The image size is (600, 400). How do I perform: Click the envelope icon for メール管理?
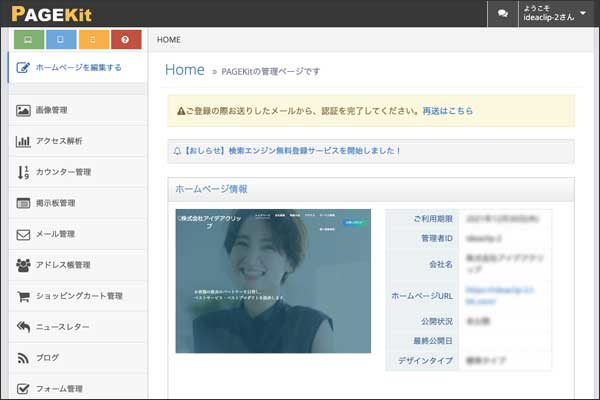click(x=23, y=234)
